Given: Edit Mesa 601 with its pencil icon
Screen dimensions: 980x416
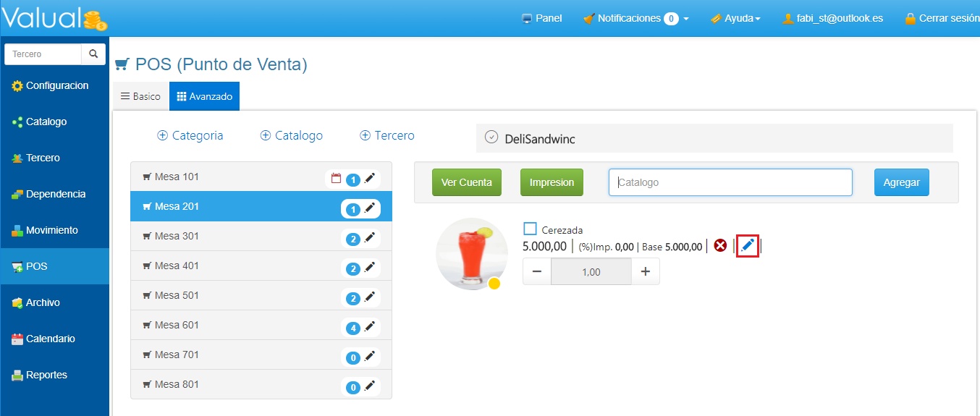Looking at the screenshot, I should tap(370, 327).
